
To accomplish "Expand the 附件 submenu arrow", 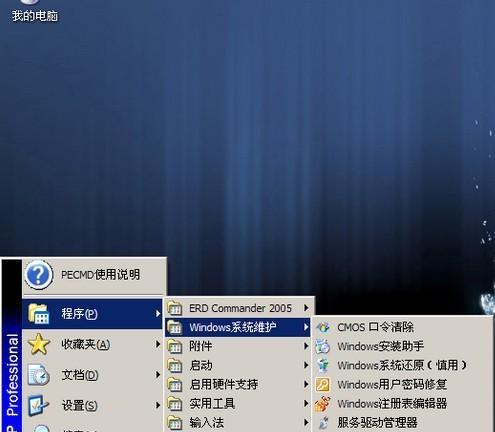I will (306, 346).
